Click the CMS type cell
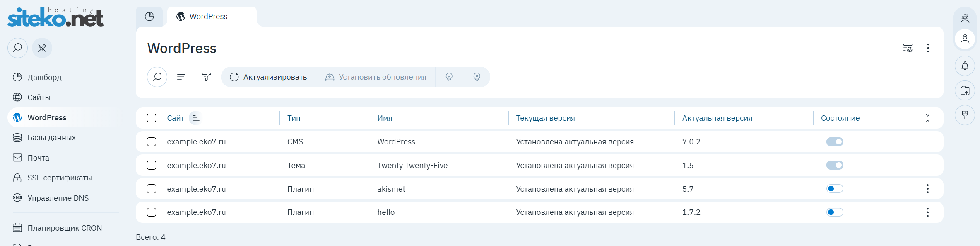 click(x=295, y=141)
